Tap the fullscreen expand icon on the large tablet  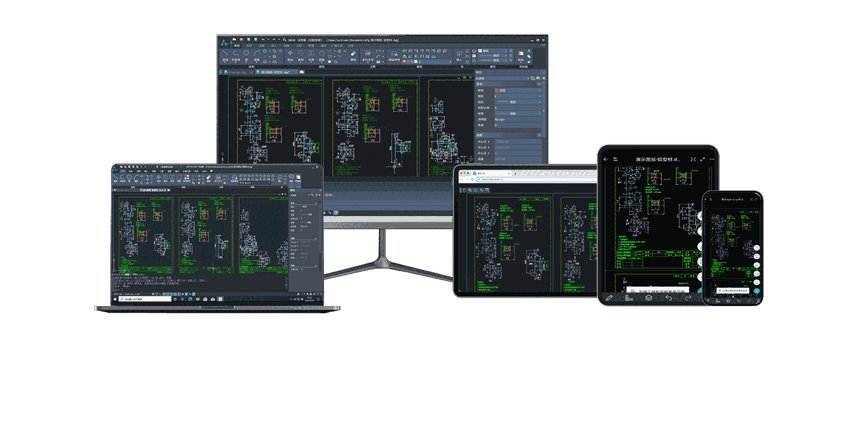point(702,159)
